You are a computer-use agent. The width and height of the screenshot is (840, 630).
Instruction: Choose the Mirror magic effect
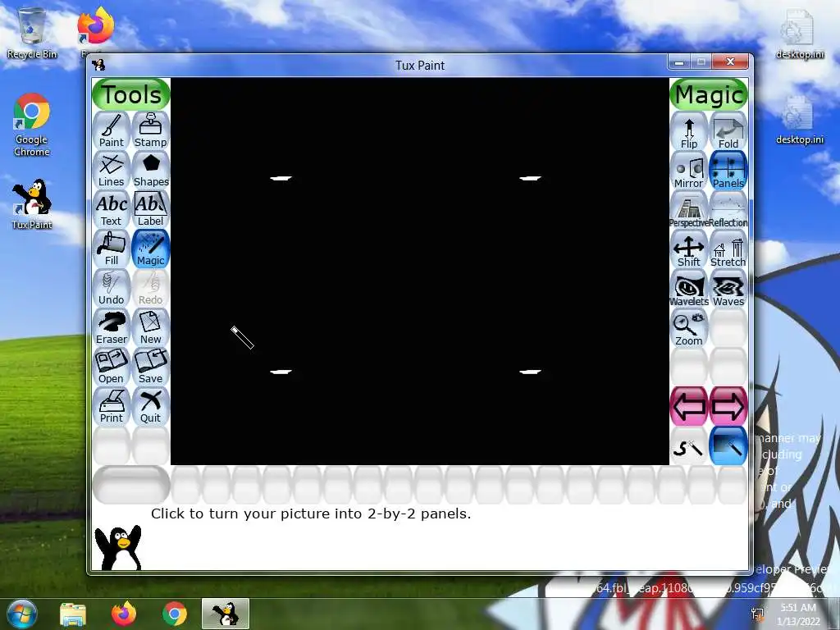pos(689,171)
